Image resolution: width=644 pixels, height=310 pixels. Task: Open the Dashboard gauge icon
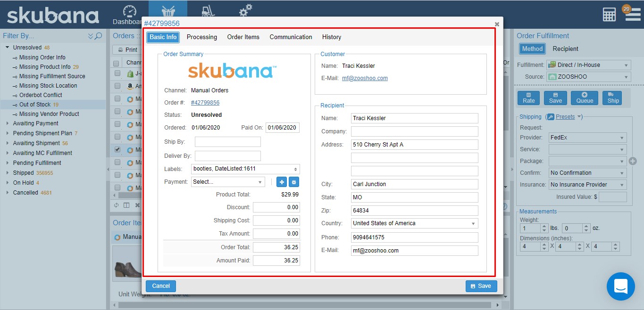coord(129,11)
